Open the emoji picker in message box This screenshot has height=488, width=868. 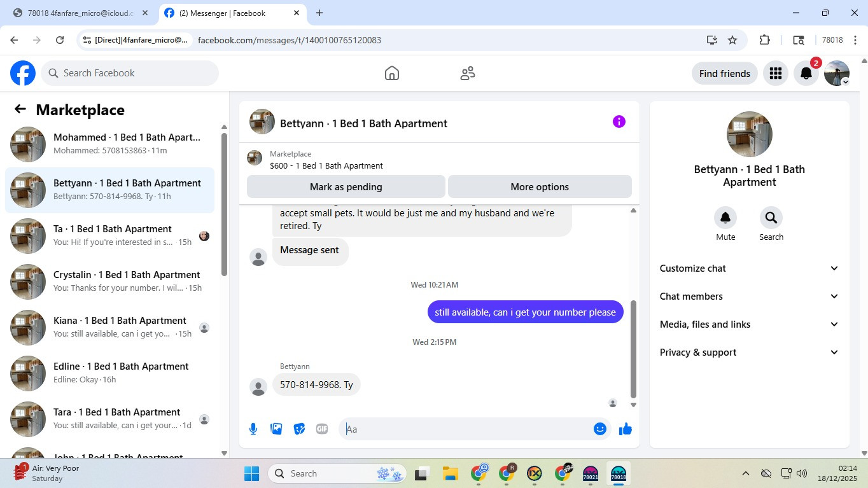(599, 429)
